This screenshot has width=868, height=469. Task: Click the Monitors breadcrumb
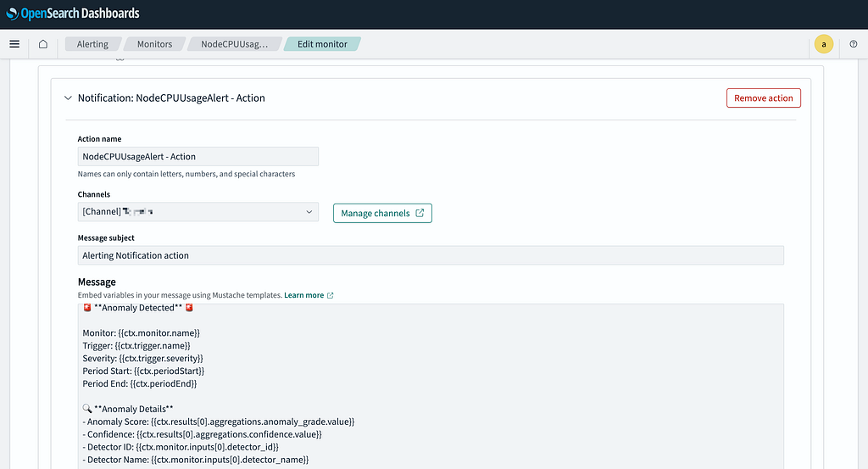click(x=154, y=44)
